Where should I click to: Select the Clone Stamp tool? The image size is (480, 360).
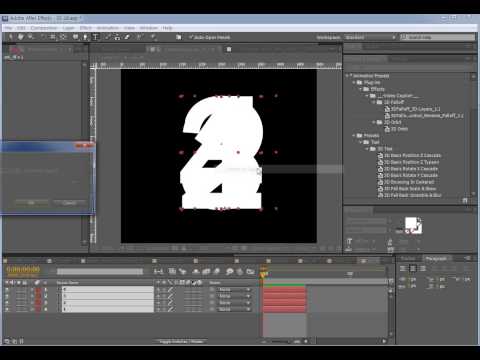click(117, 37)
